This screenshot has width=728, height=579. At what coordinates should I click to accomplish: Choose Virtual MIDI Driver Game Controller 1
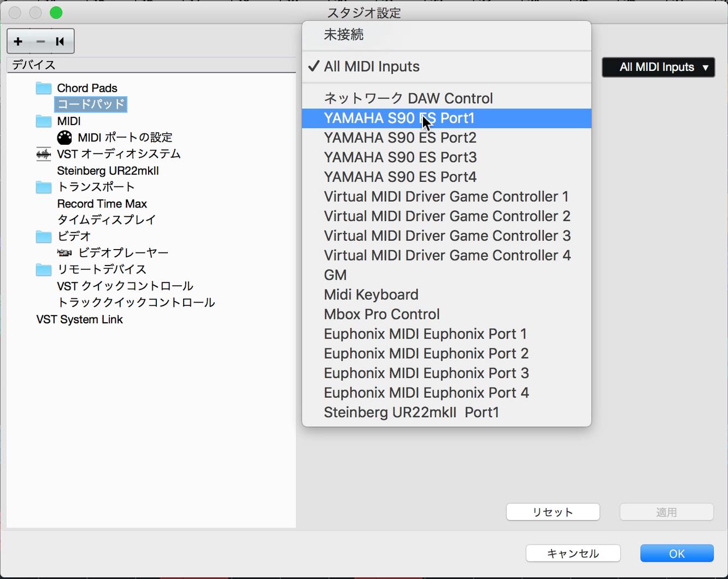(447, 197)
